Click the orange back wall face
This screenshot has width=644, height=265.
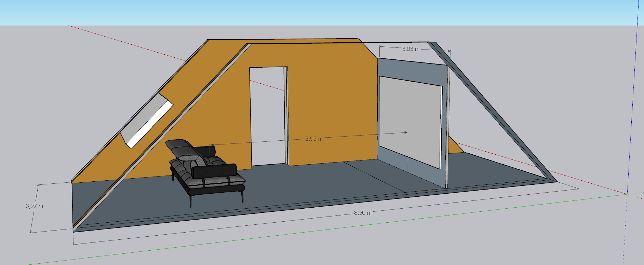click(x=328, y=102)
